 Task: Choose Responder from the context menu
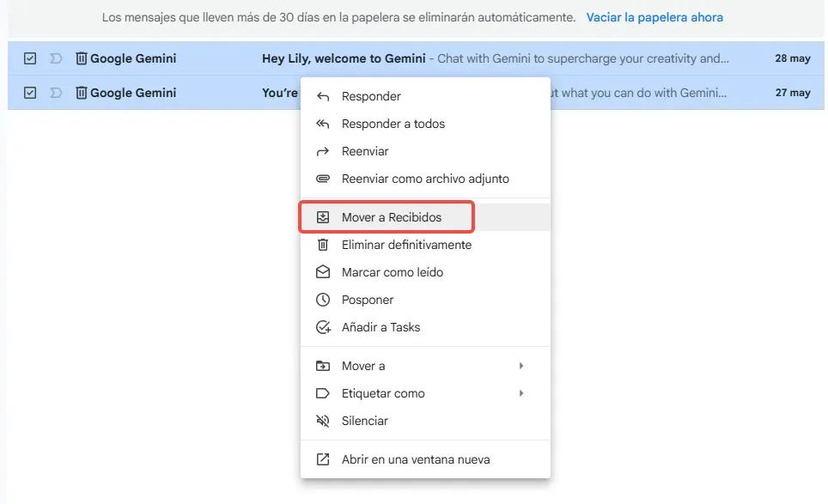point(425,96)
